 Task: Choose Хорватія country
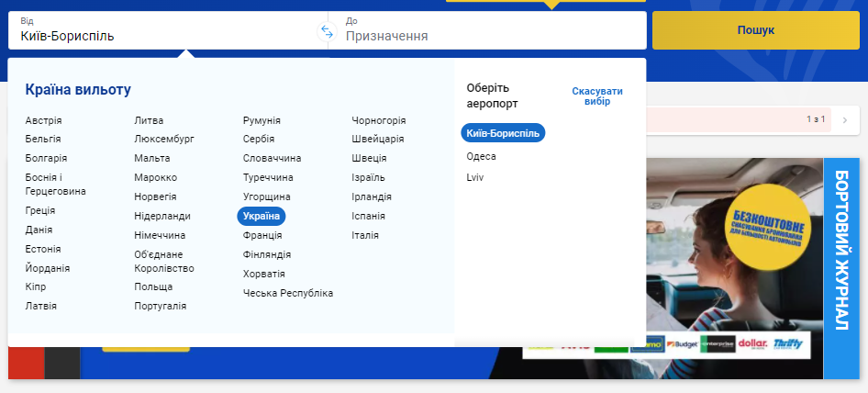264,274
